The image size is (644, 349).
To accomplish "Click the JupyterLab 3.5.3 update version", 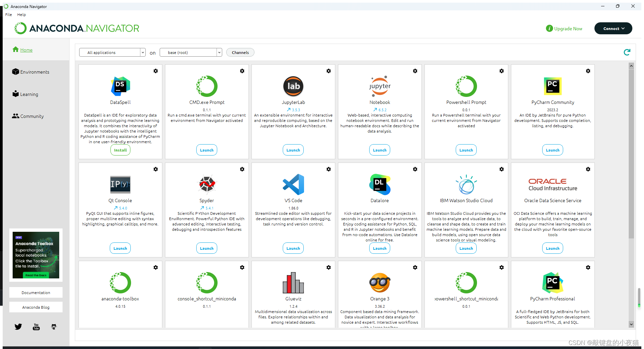I will 293,110.
